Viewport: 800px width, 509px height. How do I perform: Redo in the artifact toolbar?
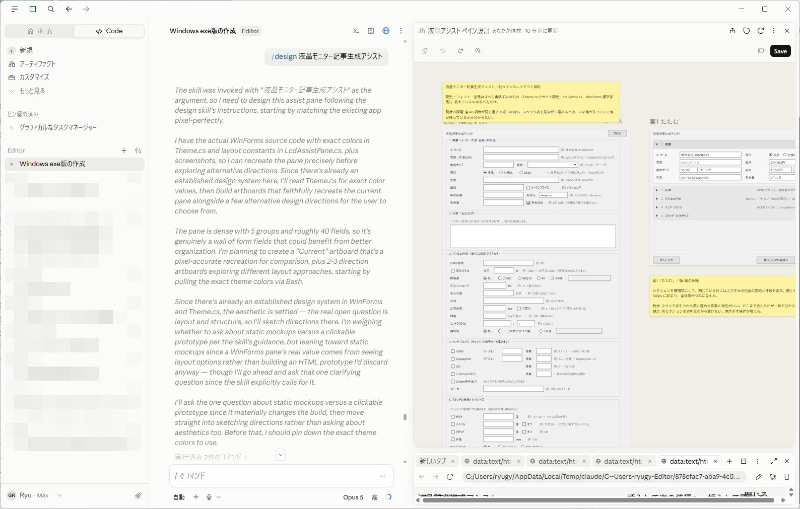[460, 51]
